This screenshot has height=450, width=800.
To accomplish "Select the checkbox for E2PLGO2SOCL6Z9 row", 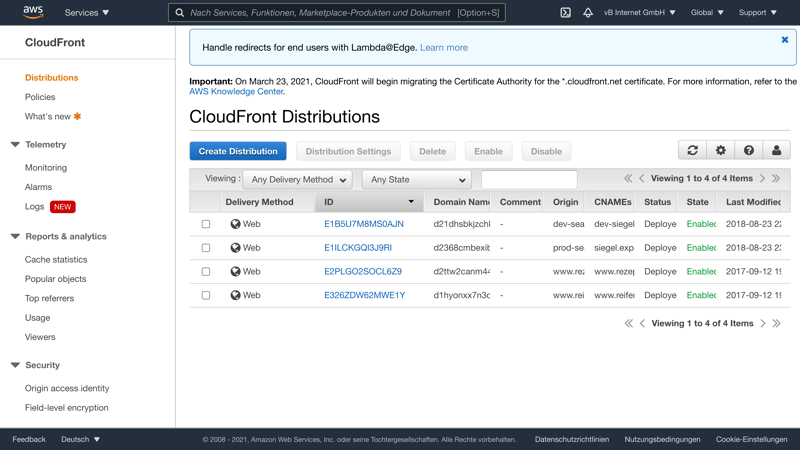I will (x=206, y=272).
